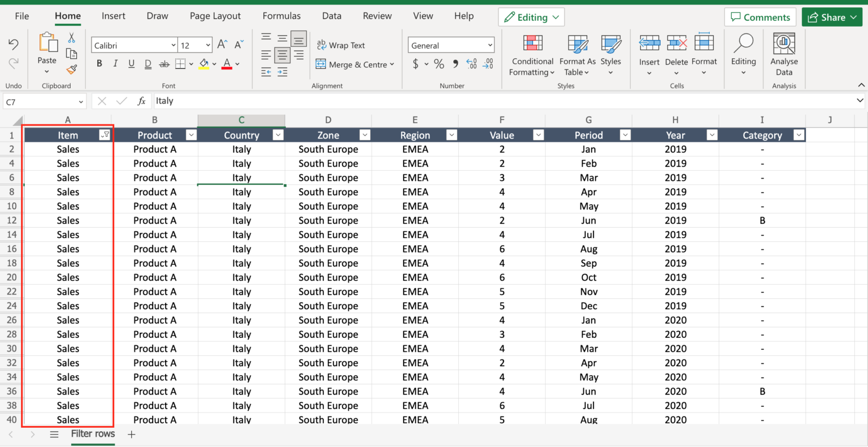Click the Increase Decimal icon

pos(472,64)
